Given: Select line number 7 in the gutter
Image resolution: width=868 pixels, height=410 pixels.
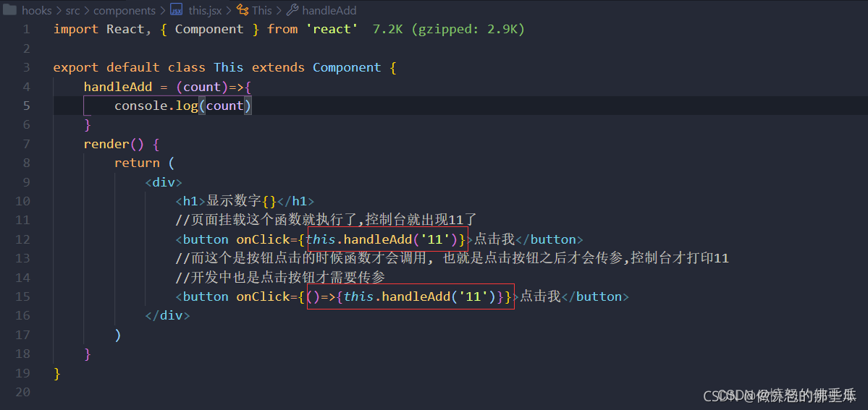Looking at the screenshot, I should coord(27,144).
